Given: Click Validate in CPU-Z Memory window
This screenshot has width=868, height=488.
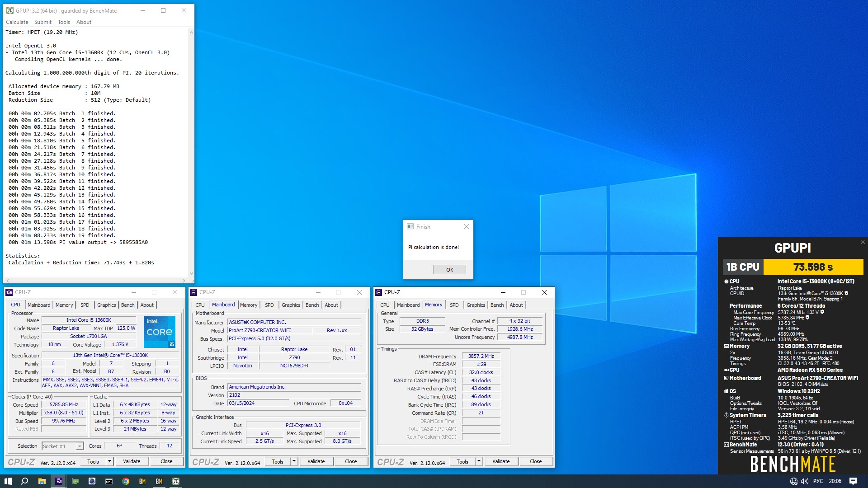Looking at the screenshot, I should (x=501, y=461).
